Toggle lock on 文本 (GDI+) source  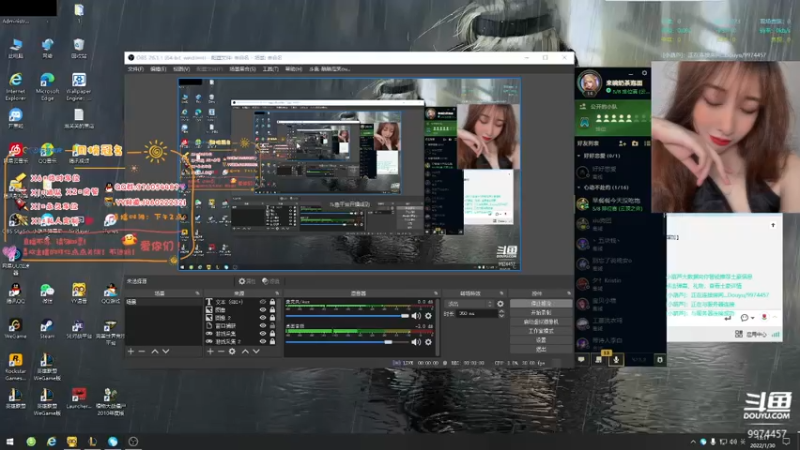coord(272,302)
